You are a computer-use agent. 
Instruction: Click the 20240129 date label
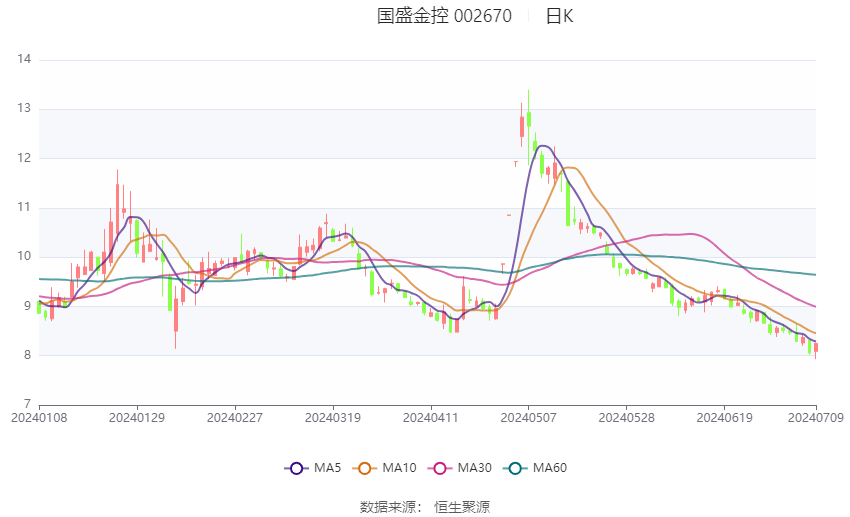(x=137, y=418)
